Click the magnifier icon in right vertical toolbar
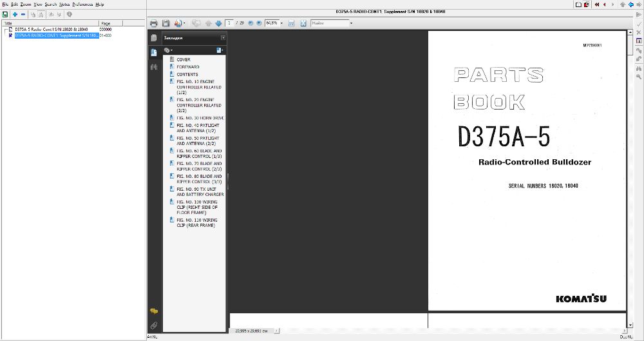 pos(639,77)
